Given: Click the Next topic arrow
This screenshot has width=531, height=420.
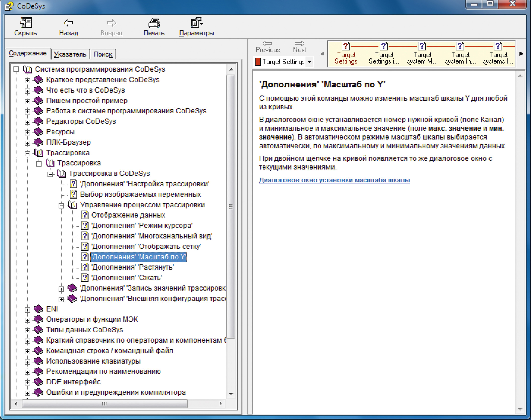Looking at the screenshot, I should 299,43.
